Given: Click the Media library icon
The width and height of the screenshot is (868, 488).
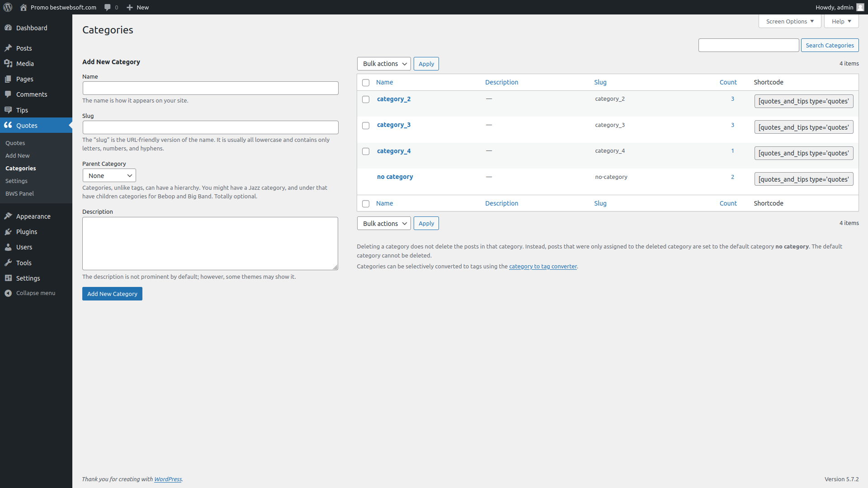Looking at the screenshot, I should tap(9, 63).
